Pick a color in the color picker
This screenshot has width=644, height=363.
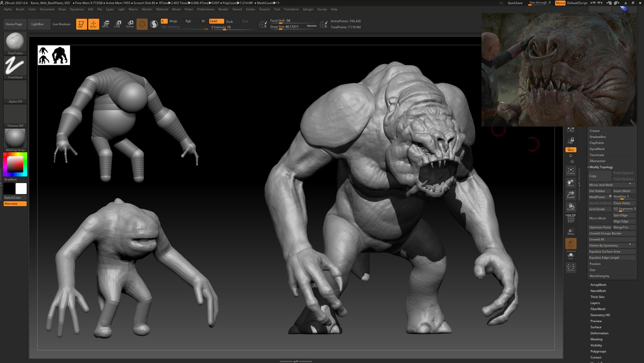click(15, 164)
